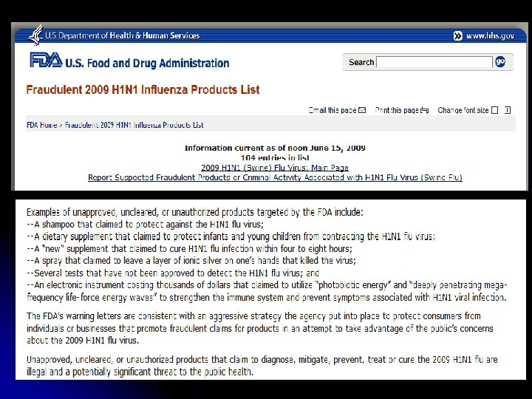Screen dimensions: 532x399
Task: Click the red Fraudulent 2009 H1N1 Influenza Products List heading
Action: (143, 89)
